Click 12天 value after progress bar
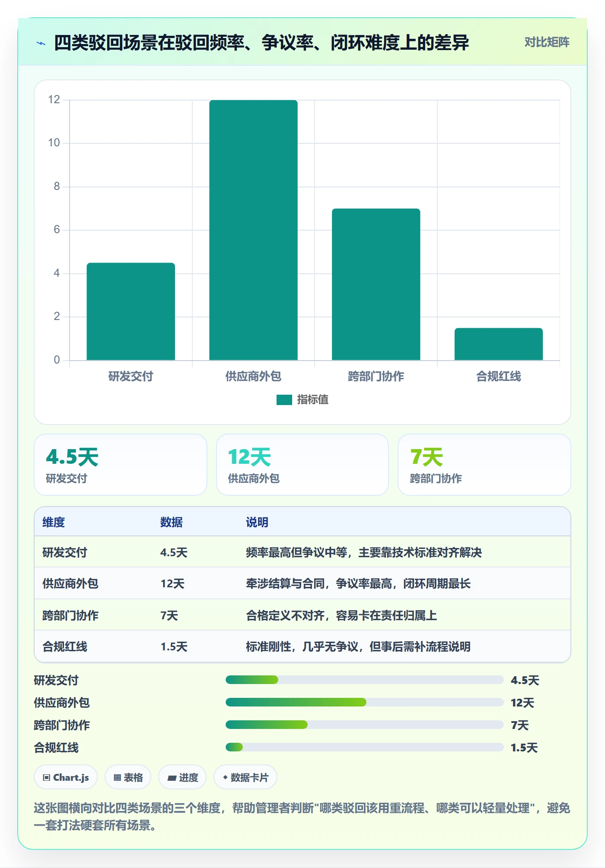Viewport: 605px width, 868px height. pyautogui.click(x=522, y=703)
